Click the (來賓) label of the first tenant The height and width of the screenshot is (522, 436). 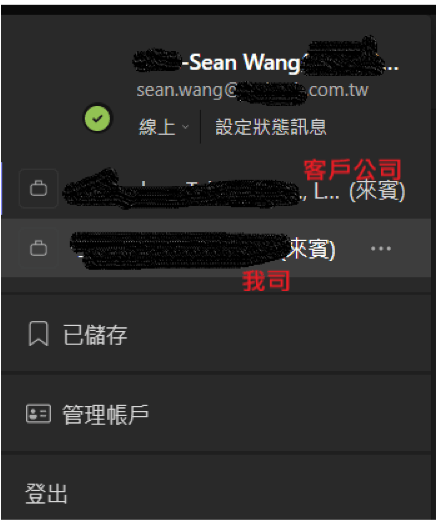click(377, 191)
